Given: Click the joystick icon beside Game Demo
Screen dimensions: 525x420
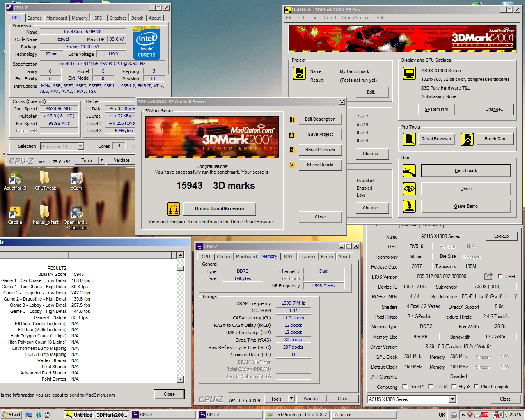Looking at the screenshot, I should coord(409,206).
